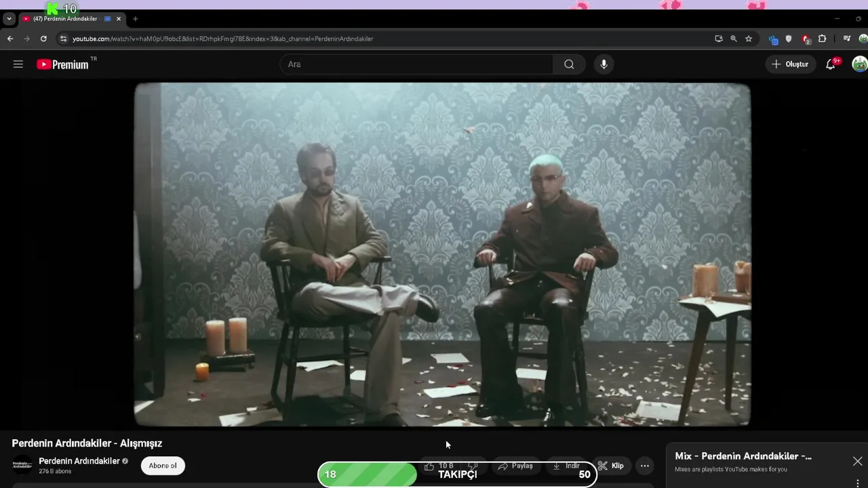The width and height of the screenshot is (868, 488).
Task: Click the Oluştur create button
Action: click(x=791, y=64)
